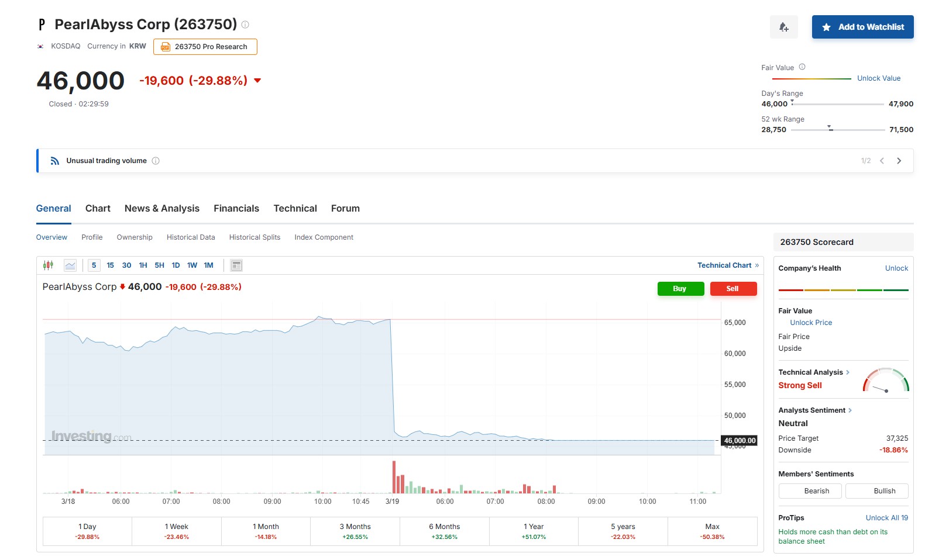Select the Profile sub-tab
Image resolution: width=925 pixels, height=560 pixels.
pos(92,237)
